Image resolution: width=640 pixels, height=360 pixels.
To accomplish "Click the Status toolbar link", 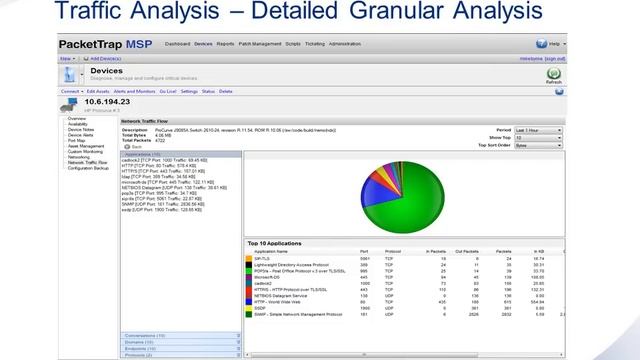I will click(x=208, y=91).
